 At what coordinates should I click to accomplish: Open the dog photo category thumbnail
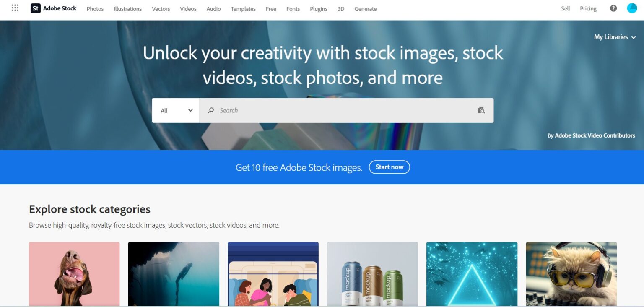click(x=74, y=274)
